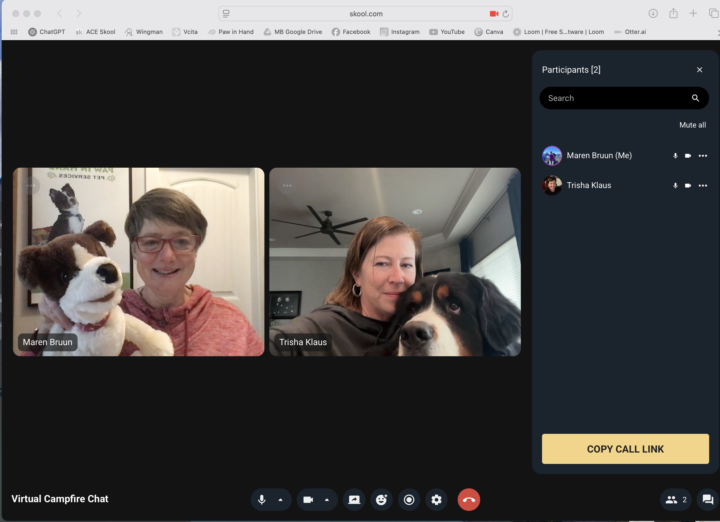The image size is (720, 522).
Task: Open ACE Skool bookmark
Action: tap(95, 32)
